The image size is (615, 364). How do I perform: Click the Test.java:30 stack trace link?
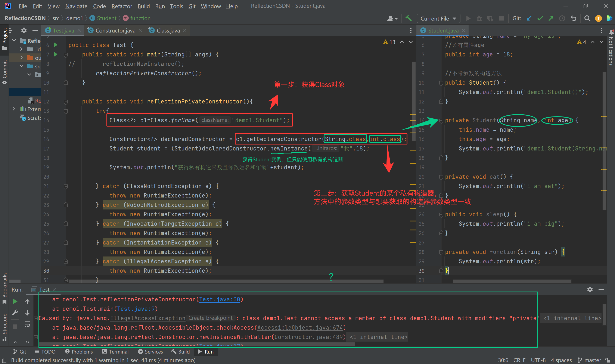tap(220, 299)
